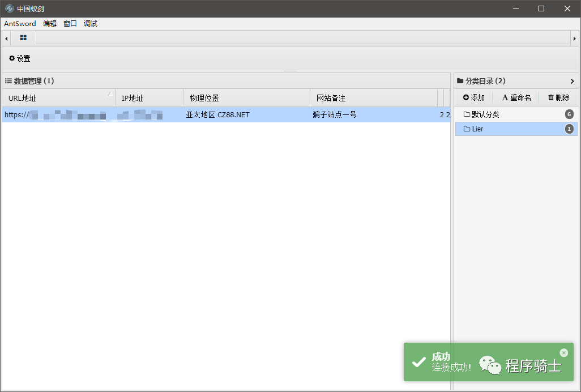Open the AntSword menu
This screenshot has height=392, width=581.
click(20, 24)
